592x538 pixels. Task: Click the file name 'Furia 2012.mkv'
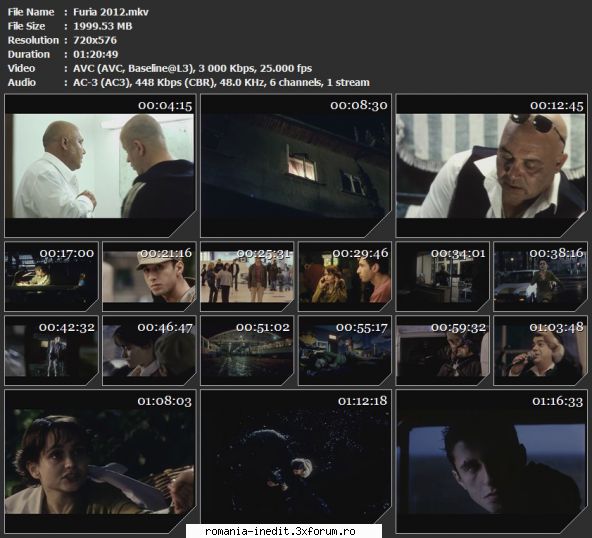coord(111,12)
